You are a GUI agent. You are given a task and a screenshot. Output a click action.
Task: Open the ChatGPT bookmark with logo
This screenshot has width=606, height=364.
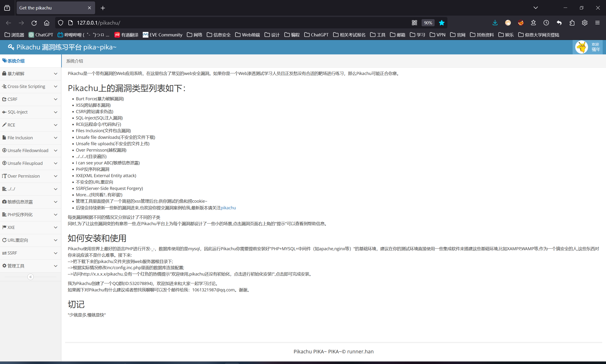pyautogui.click(x=41, y=35)
